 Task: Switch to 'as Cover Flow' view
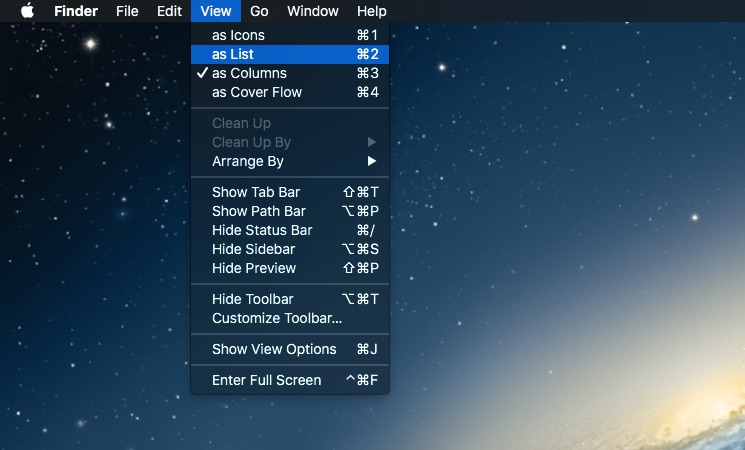(x=290, y=92)
